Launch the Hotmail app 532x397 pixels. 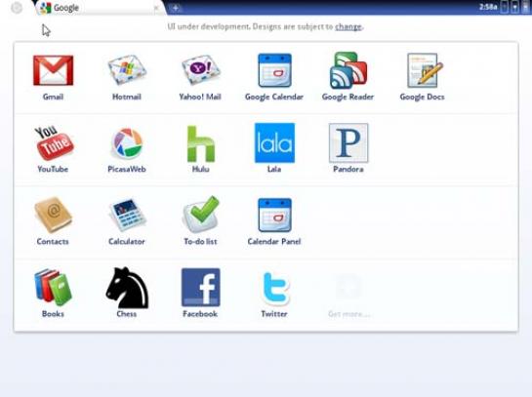pyautogui.click(x=127, y=70)
